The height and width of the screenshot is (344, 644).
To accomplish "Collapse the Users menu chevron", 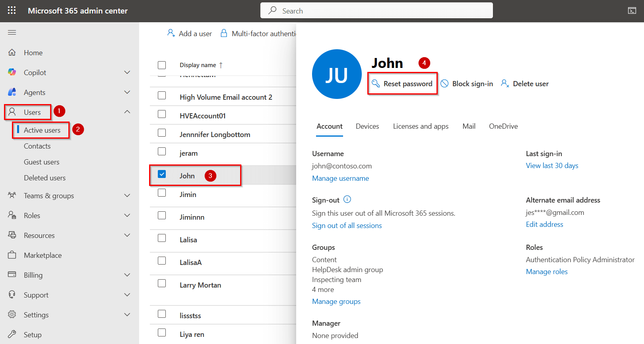I will click(127, 112).
